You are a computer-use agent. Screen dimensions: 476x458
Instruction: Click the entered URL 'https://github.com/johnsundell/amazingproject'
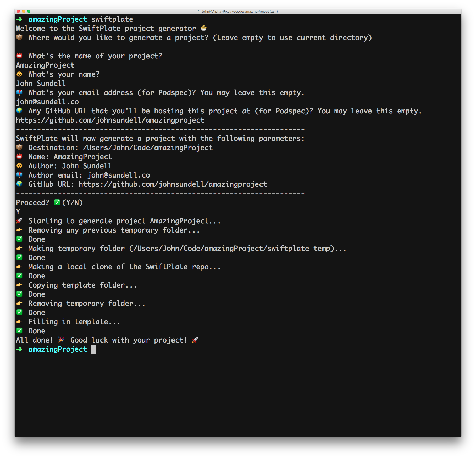[x=110, y=120]
